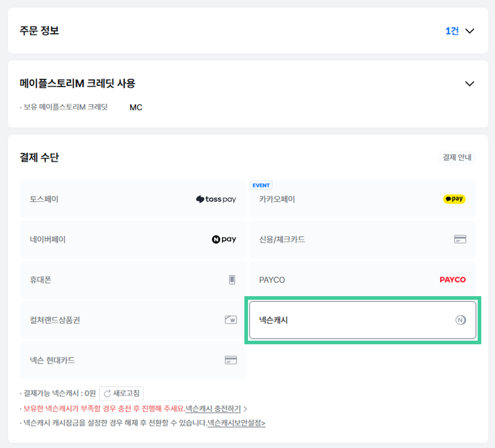Open the 넥슨캐시 충전하기 recharge link

pyautogui.click(x=213, y=409)
